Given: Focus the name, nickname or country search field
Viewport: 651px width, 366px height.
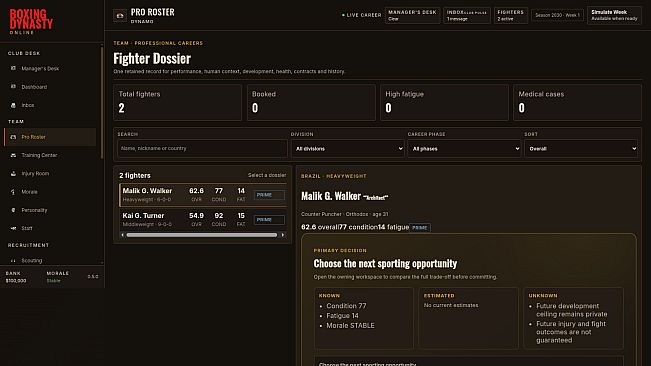Looking at the screenshot, I should [202, 149].
